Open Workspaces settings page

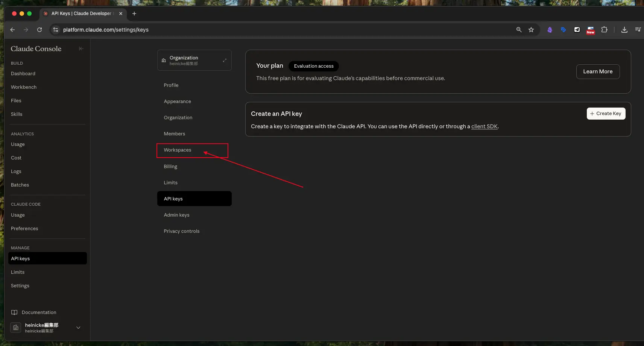[178, 150]
